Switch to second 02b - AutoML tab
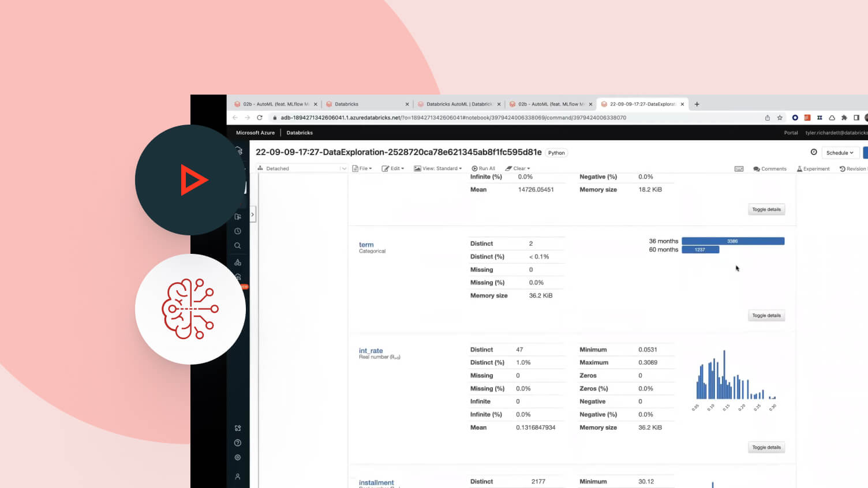 (551, 104)
